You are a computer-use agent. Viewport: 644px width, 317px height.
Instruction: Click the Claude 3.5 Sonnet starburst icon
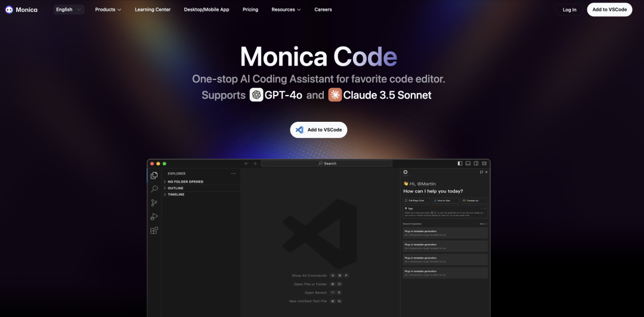pos(335,95)
